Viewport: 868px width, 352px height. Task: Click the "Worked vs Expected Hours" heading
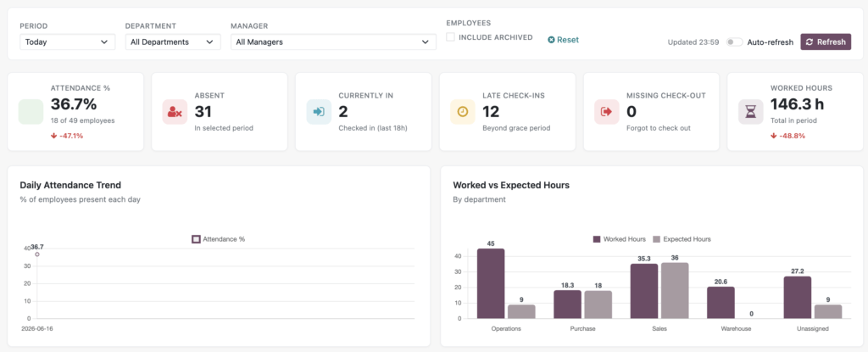pos(511,185)
